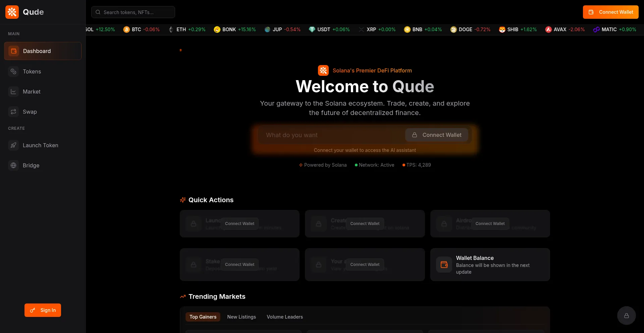Click the What do you want input
The height and width of the screenshot is (333, 644).
332,135
